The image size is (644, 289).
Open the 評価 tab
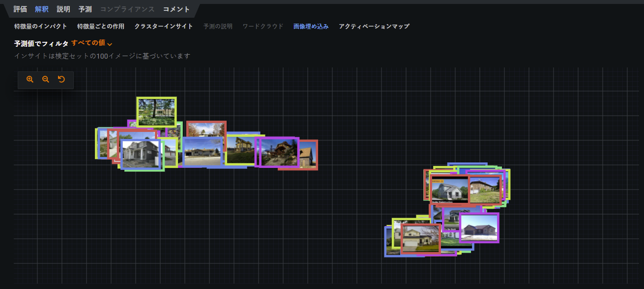[x=20, y=9]
